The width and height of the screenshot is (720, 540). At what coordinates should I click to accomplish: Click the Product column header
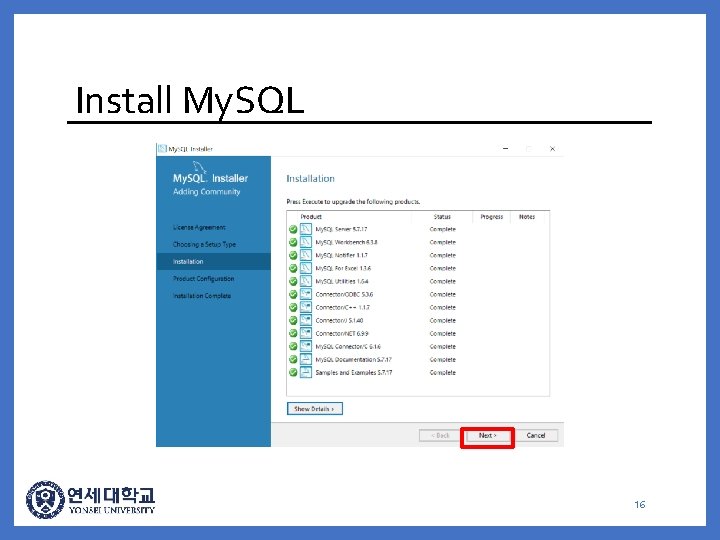pos(311,217)
